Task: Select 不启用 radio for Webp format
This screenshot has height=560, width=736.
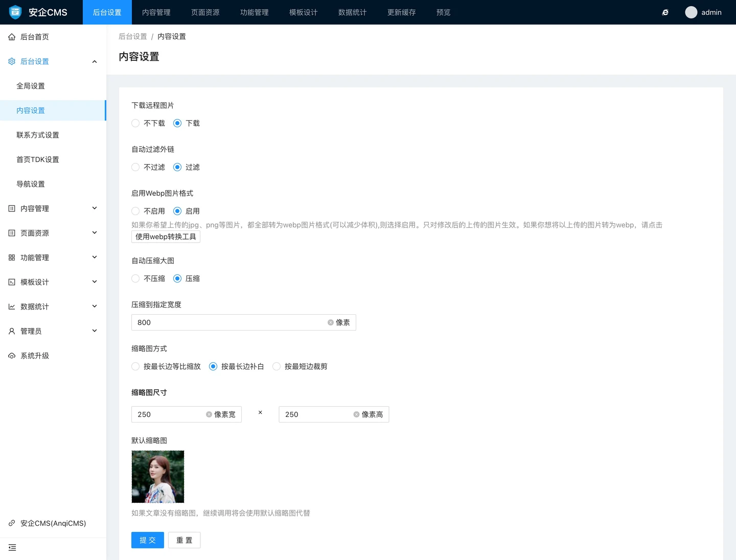Action: point(135,211)
